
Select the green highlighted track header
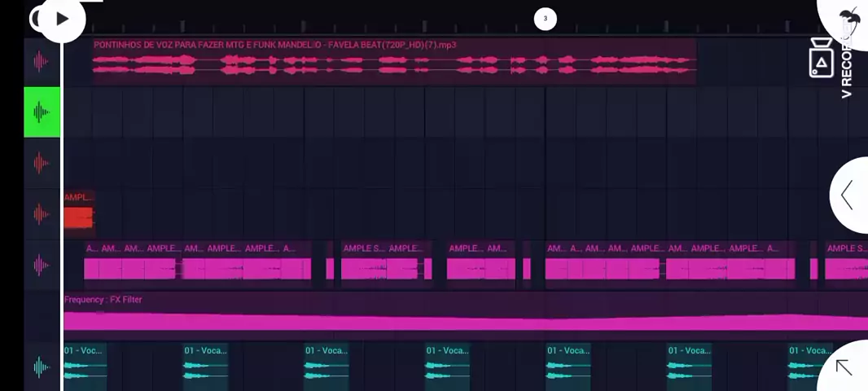42,112
